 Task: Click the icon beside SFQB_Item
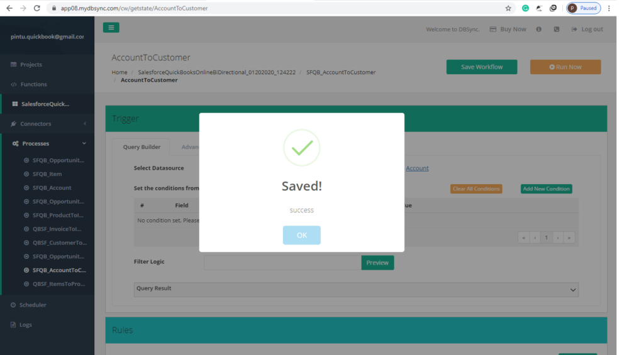click(x=26, y=174)
